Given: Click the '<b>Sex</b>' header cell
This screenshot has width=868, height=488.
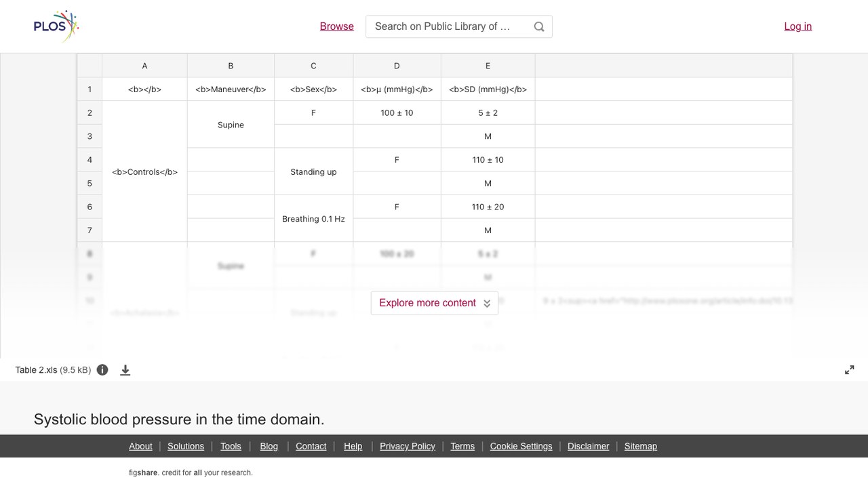Looking at the screenshot, I should (313, 89).
